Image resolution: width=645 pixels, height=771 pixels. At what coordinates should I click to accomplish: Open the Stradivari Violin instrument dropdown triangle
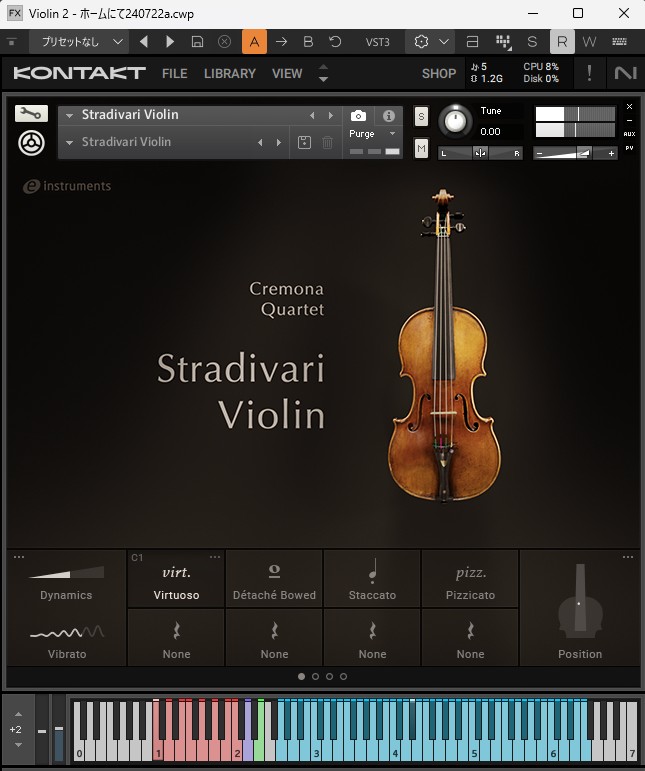tap(69, 116)
